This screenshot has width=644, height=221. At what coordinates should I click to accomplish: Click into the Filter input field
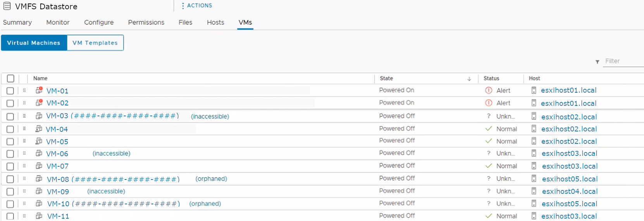coord(622,61)
